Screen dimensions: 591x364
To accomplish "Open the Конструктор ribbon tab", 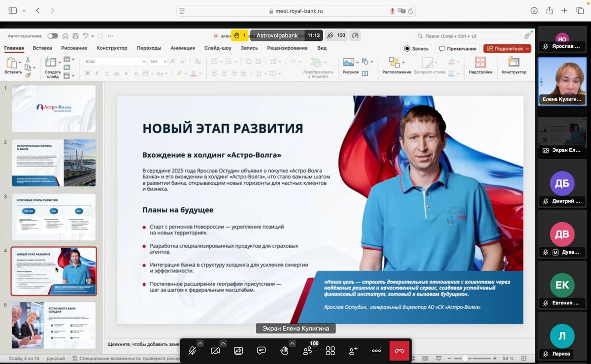I will pyautogui.click(x=112, y=48).
